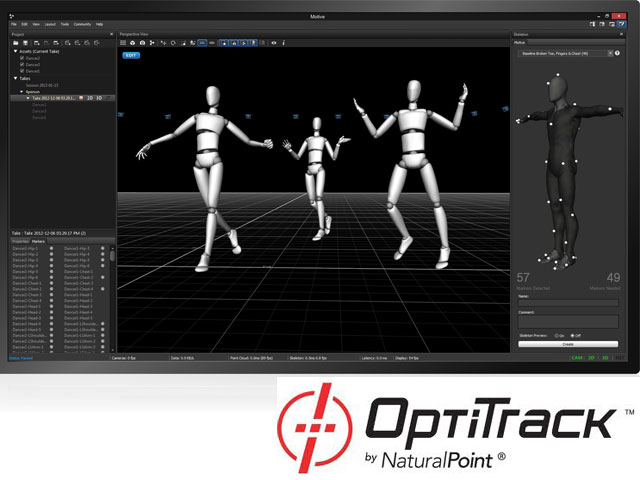The height and width of the screenshot is (480, 640).
Task: Close the Project panel with its X
Action: click(111, 34)
